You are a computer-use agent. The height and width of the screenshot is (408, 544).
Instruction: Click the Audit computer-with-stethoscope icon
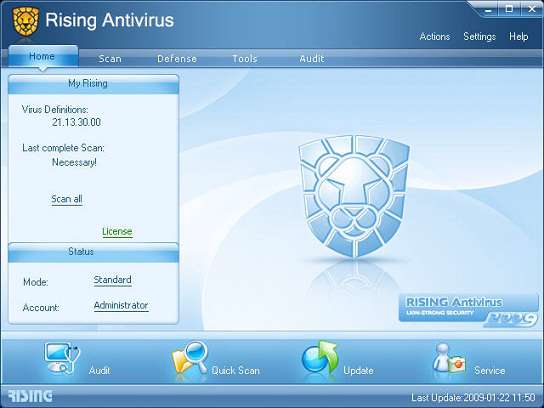click(62, 358)
